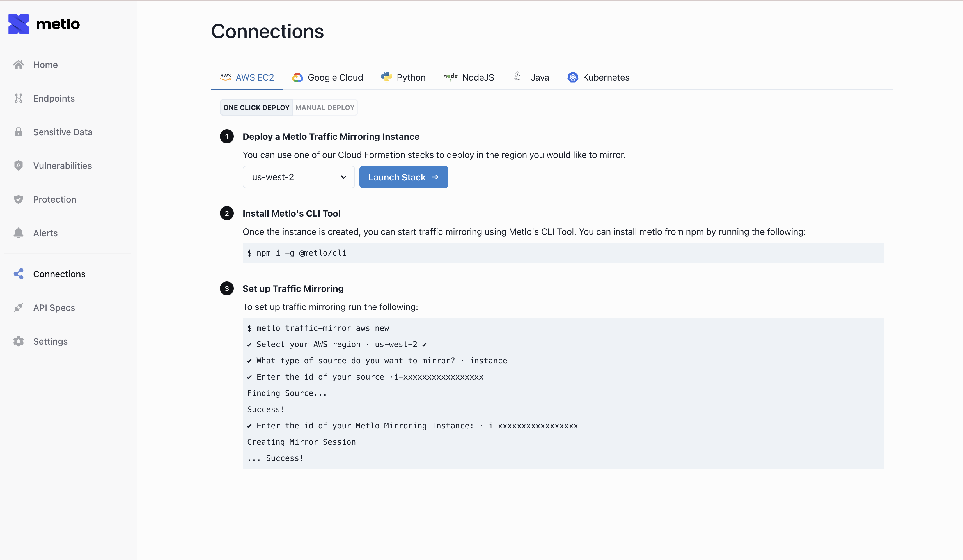Click the Endpoints icon in sidebar
963x560 pixels.
tap(18, 98)
